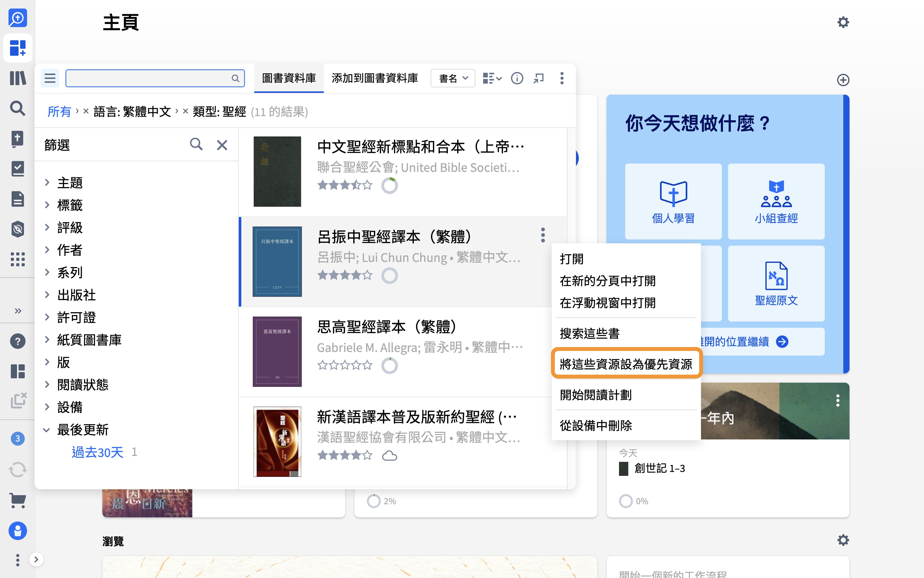
Task: Open the shield guides icon in sidebar
Action: [18, 229]
